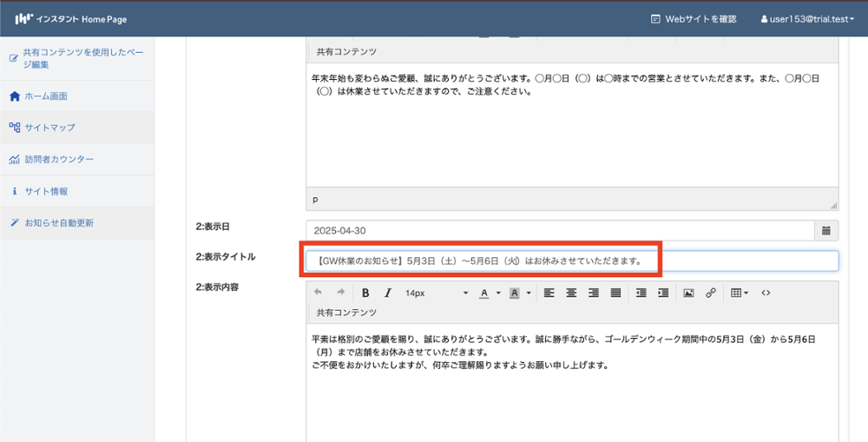The image size is (868, 442).
Task: Toggle italic formatting in the editor toolbar
Action: (388, 294)
